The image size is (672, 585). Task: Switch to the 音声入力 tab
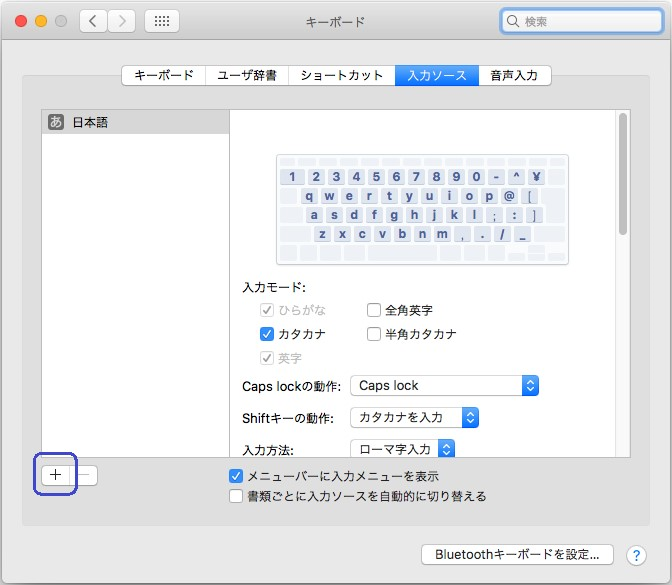point(514,75)
